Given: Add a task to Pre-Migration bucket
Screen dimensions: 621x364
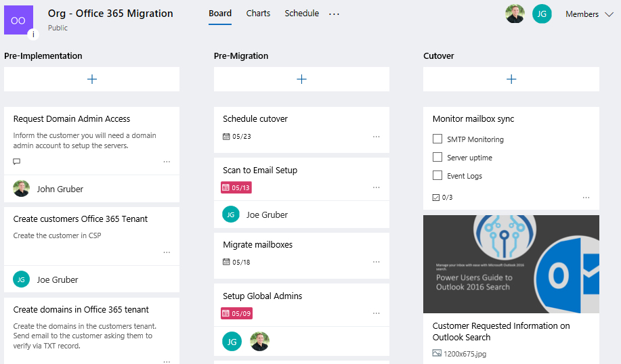Looking at the screenshot, I should (x=301, y=79).
